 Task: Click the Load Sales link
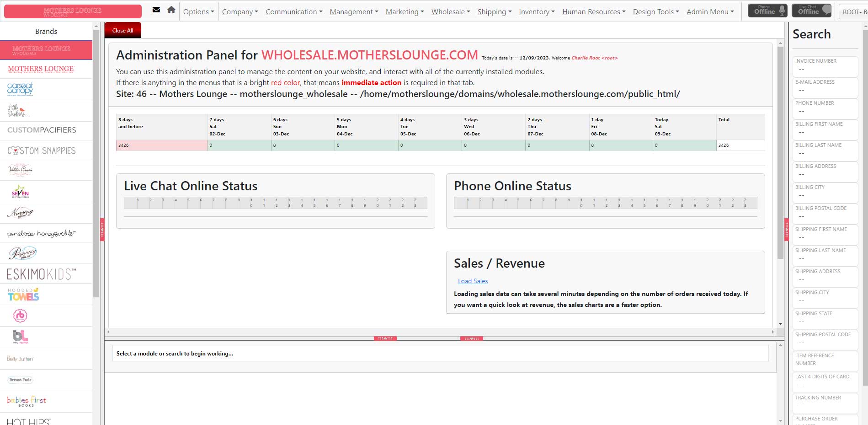coord(473,281)
